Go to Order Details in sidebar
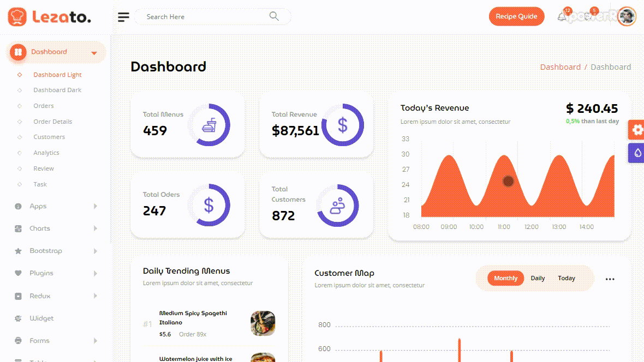The image size is (644, 362). [x=53, y=122]
